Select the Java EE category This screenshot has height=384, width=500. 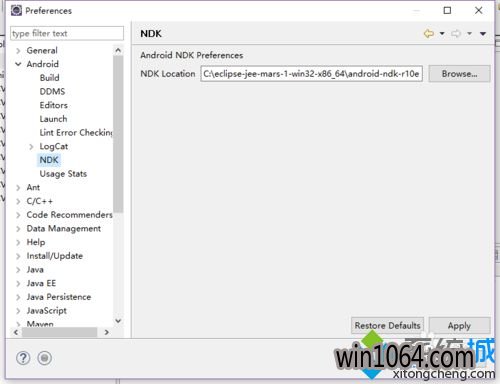(x=41, y=283)
